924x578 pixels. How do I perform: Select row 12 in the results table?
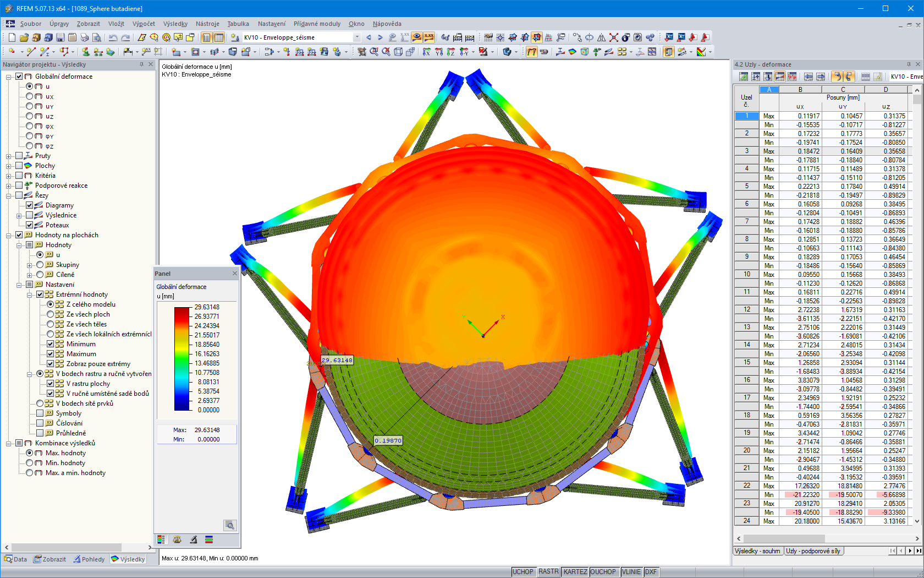(746, 311)
